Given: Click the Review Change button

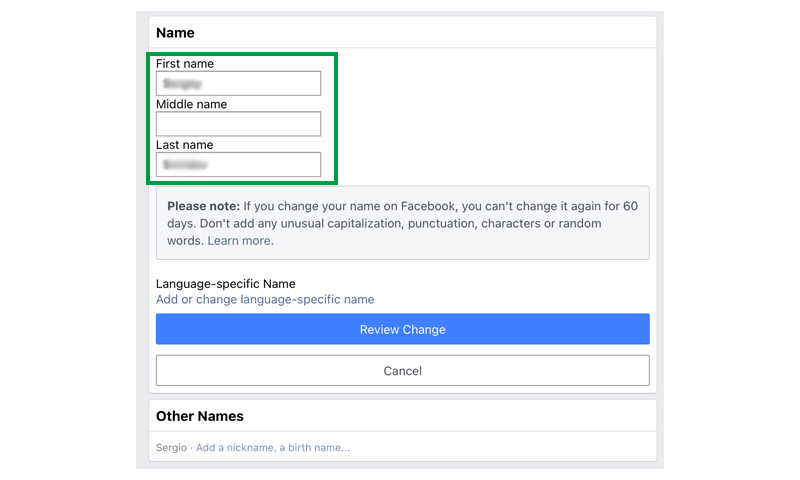Looking at the screenshot, I should click(x=403, y=329).
